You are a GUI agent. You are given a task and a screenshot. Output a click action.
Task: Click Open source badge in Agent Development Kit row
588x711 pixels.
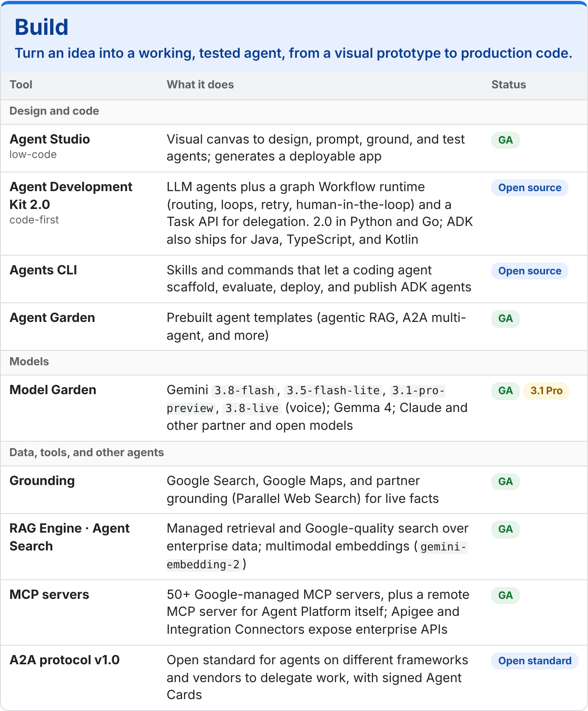[530, 188]
